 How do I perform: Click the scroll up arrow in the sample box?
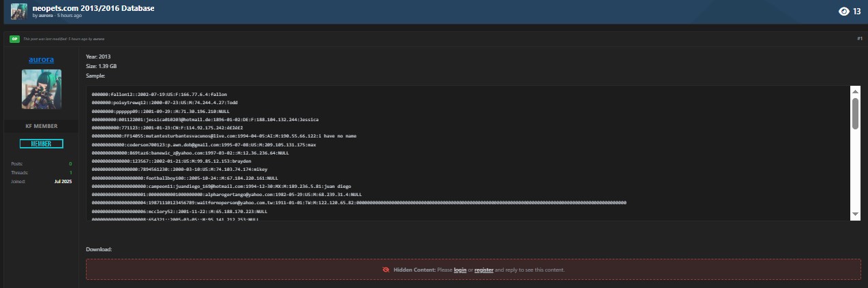pos(855,91)
